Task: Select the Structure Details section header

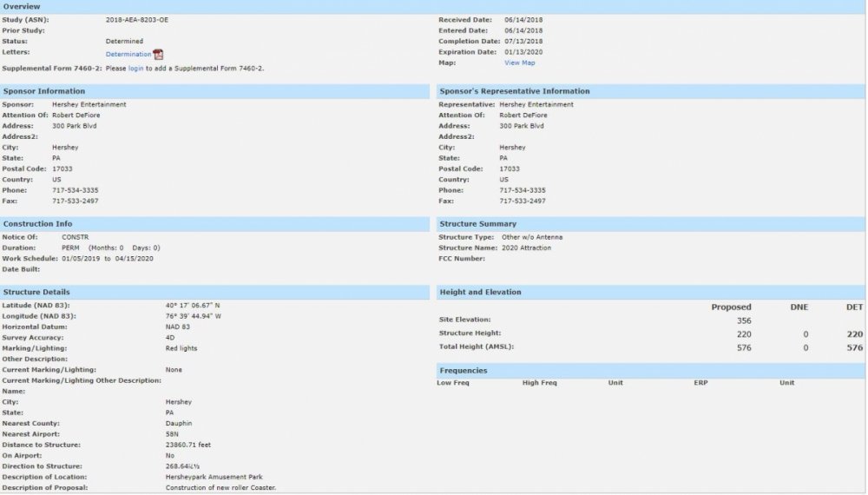Action: click(36, 292)
